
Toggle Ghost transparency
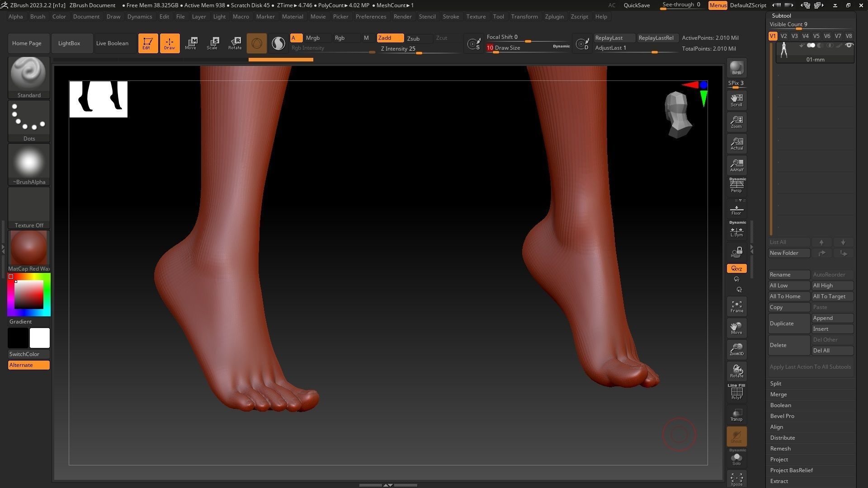pos(736,436)
